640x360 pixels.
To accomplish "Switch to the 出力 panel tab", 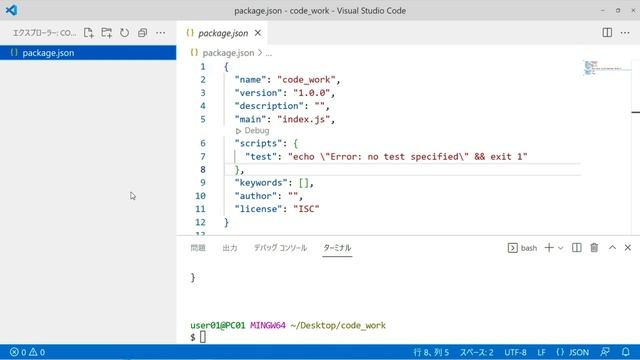I will pos(230,248).
